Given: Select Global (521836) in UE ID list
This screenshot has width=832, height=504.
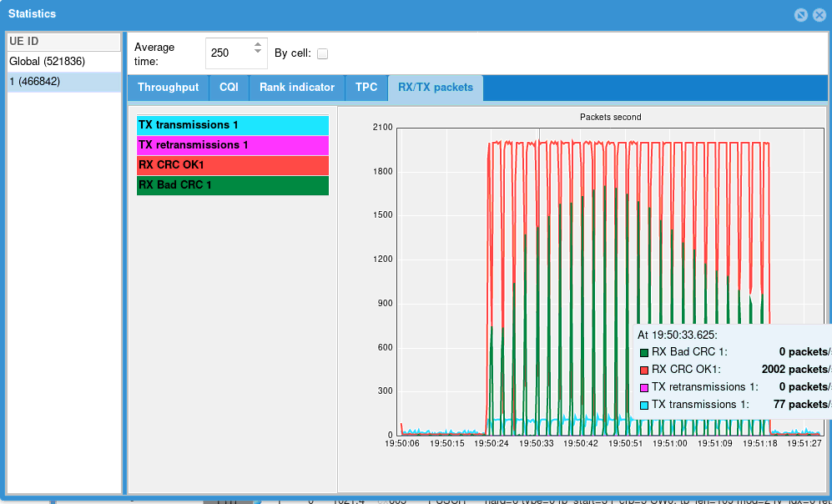Looking at the screenshot, I should coord(48,62).
